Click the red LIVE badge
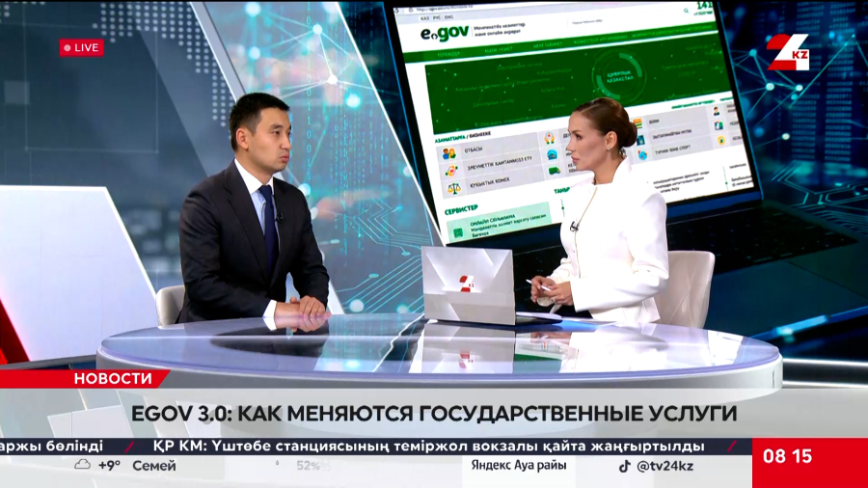 81,47
